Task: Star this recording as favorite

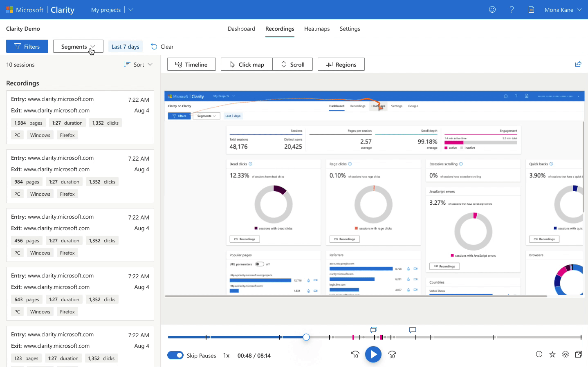Action: (x=552, y=355)
